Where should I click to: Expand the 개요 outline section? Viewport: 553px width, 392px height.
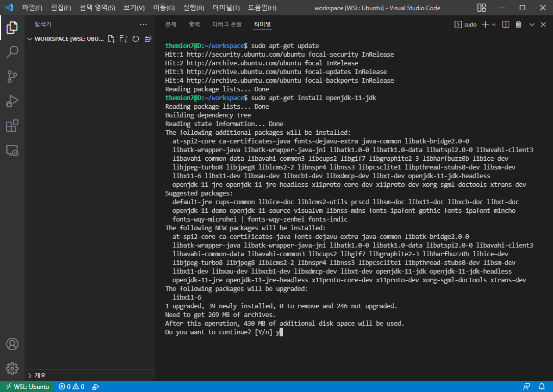[37, 376]
